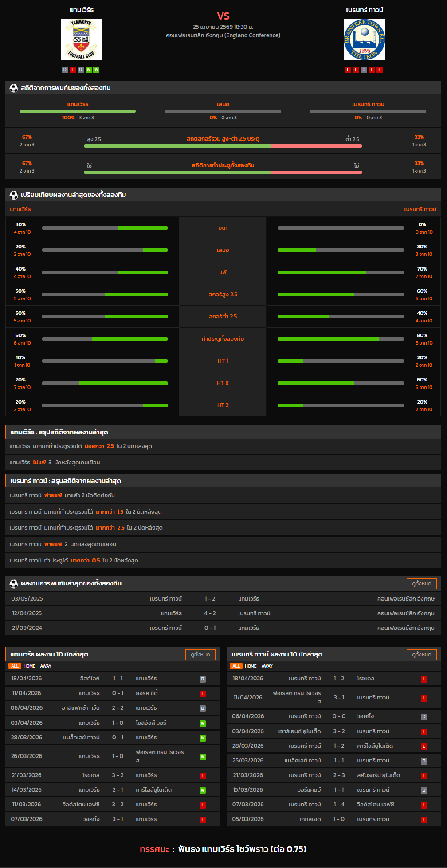Click soccer ball icon beside latest meetings header
Screen dimensions: 447x868
pyautogui.click(x=14, y=584)
